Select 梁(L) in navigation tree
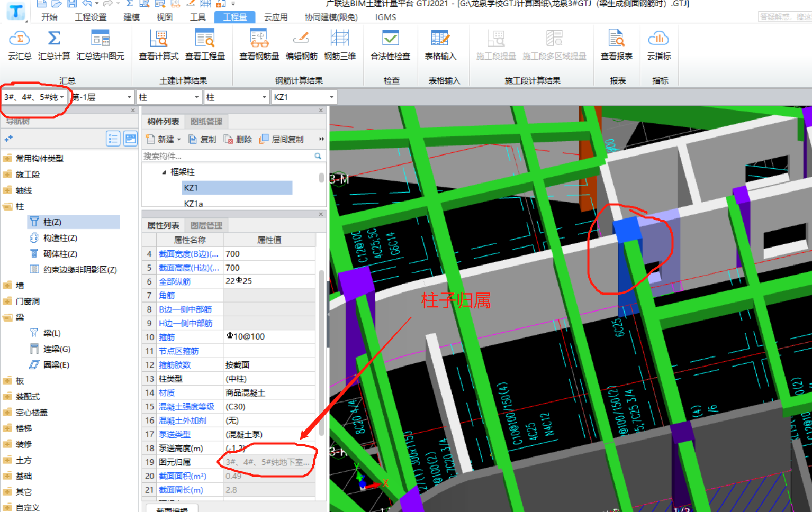 tap(46, 333)
